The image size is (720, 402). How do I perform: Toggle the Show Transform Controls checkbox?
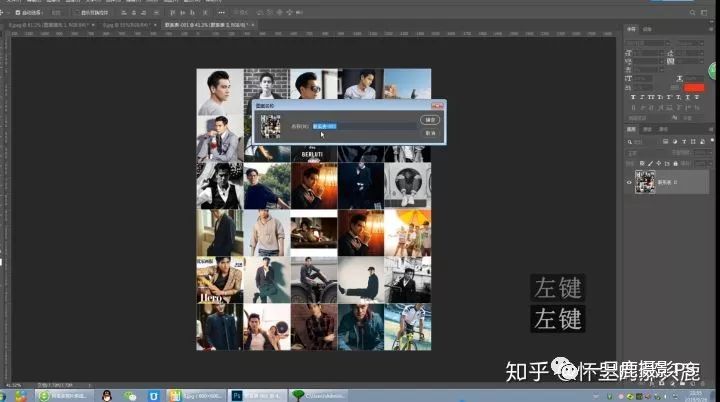click(x=78, y=12)
